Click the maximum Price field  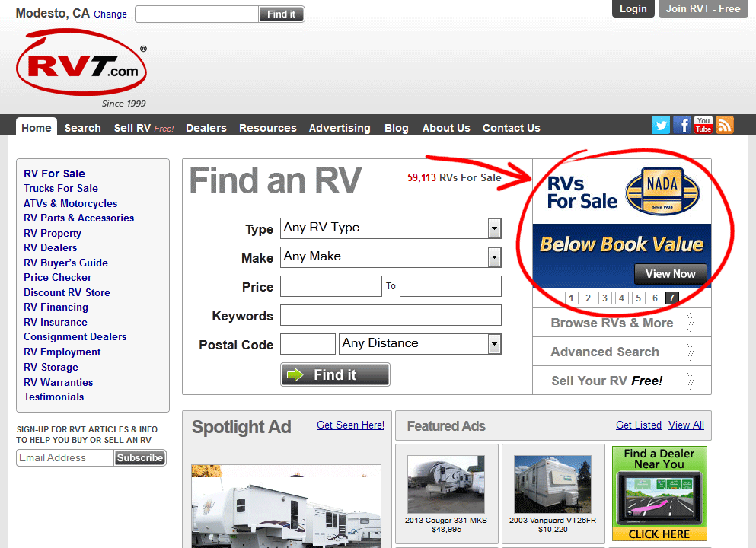(450, 286)
